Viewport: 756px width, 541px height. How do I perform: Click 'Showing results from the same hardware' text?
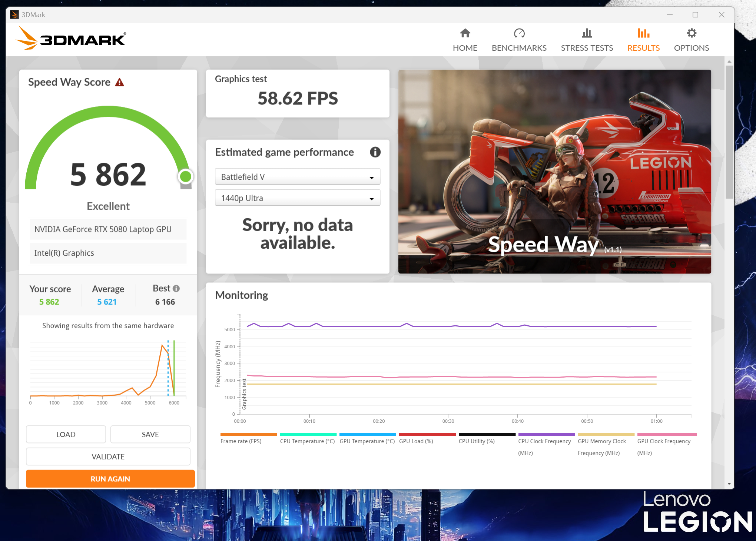pos(108,326)
